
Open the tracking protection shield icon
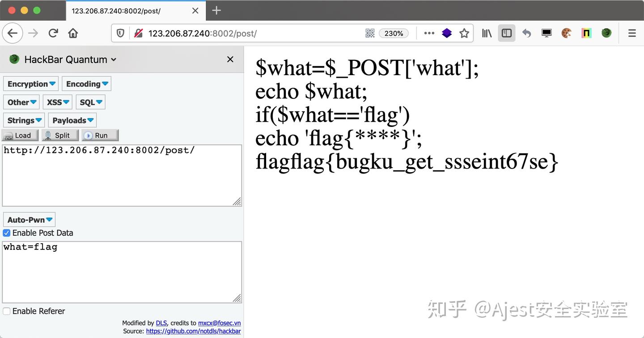click(120, 33)
